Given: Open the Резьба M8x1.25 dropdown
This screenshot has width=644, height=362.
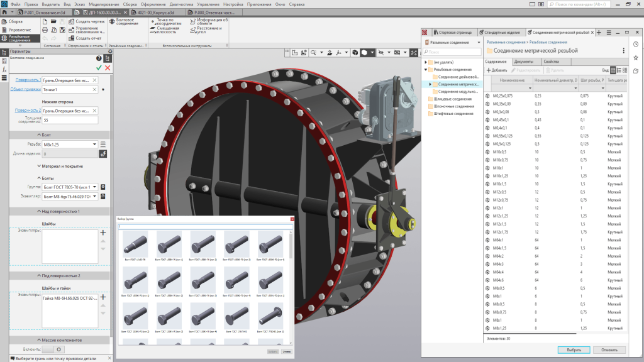Looking at the screenshot, I should click(x=94, y=144).
